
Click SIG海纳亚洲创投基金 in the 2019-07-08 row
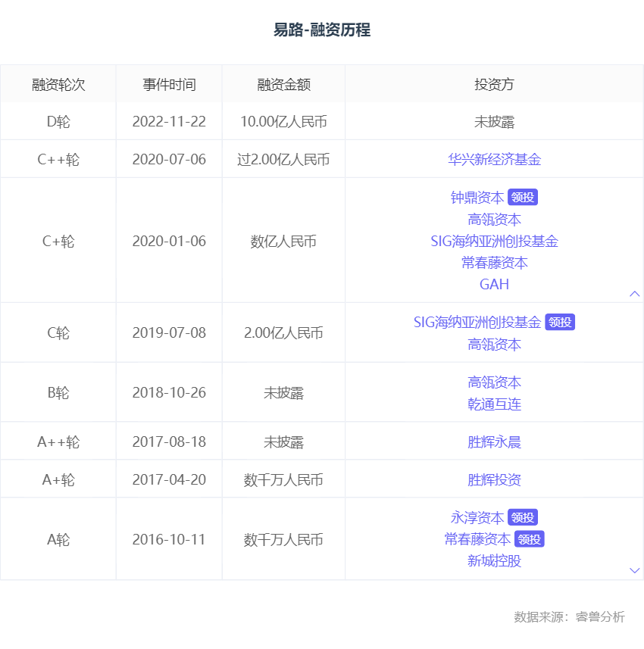(x=477, y=323)
